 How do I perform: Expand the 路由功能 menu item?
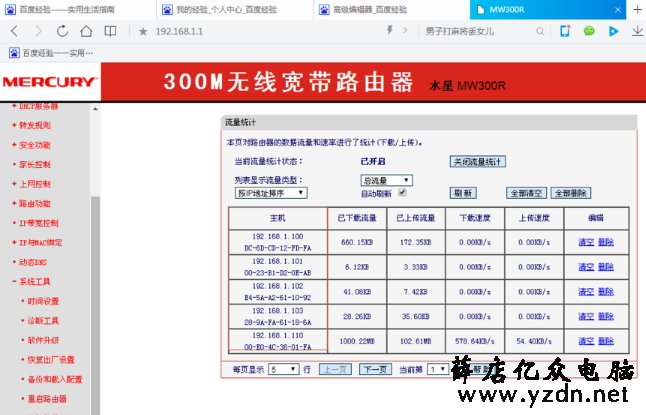pyautogui.click(x=35, y=204)
